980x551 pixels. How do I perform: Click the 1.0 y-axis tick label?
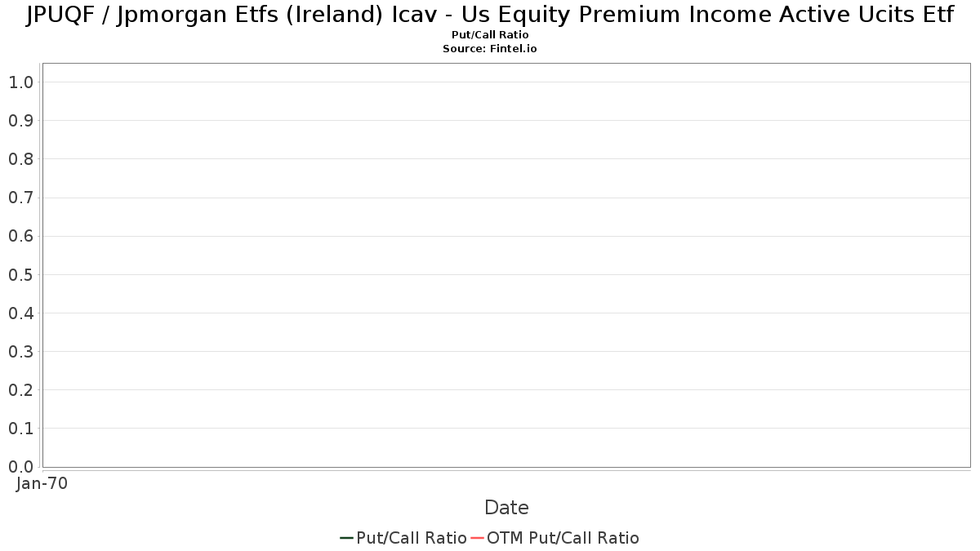pos(20,82)
